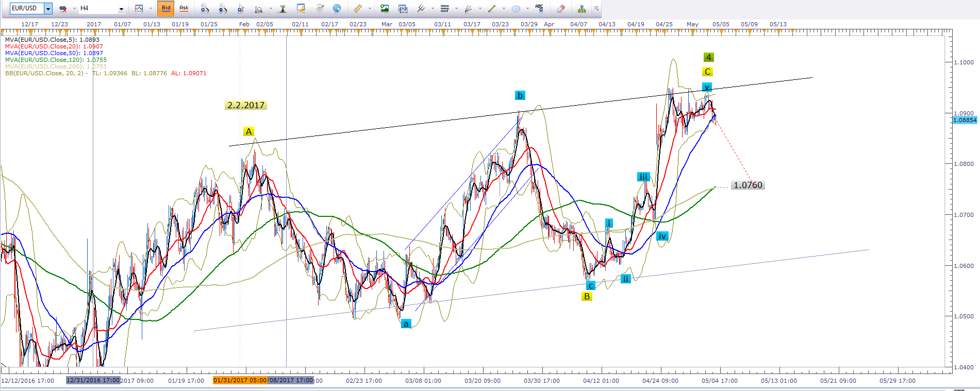This screenshot has height=391, width=980.
Task: Click the zoom in magnifier icon
Action: pyautogui.click(x=205, y=8)
